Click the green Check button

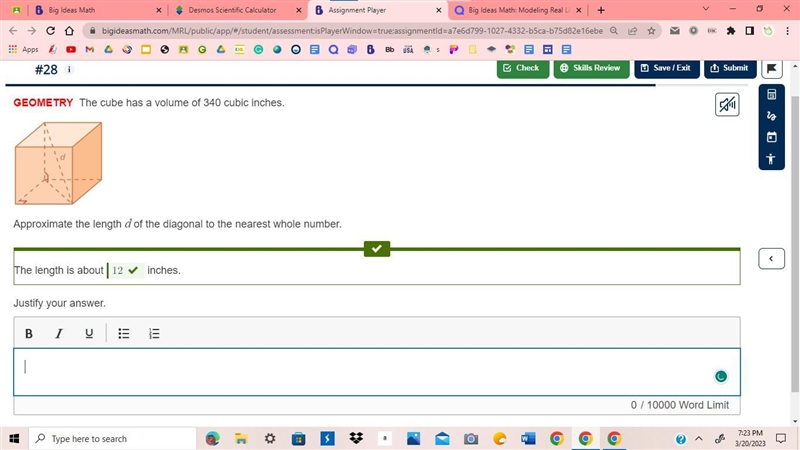[522, 69]
